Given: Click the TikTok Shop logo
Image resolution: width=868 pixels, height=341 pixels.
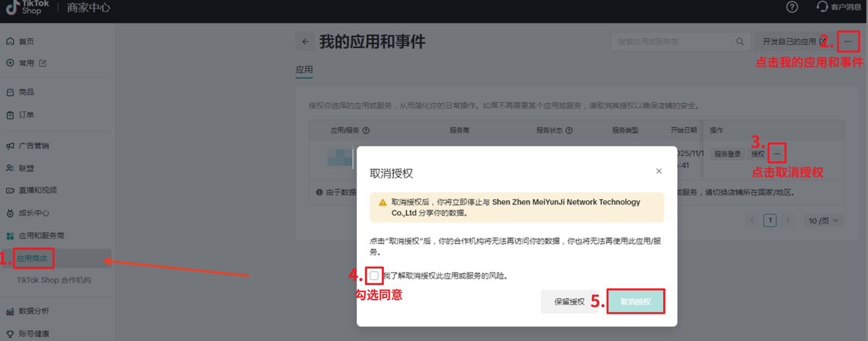Looking at the screenshot, I should point(28,7).
